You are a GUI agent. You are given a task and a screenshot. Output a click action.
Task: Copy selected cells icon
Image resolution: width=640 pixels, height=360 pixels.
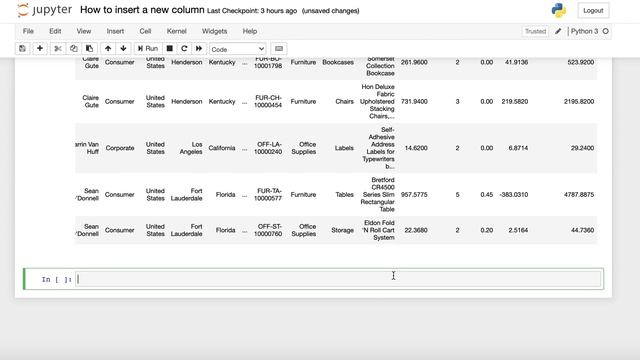(73, 49)
